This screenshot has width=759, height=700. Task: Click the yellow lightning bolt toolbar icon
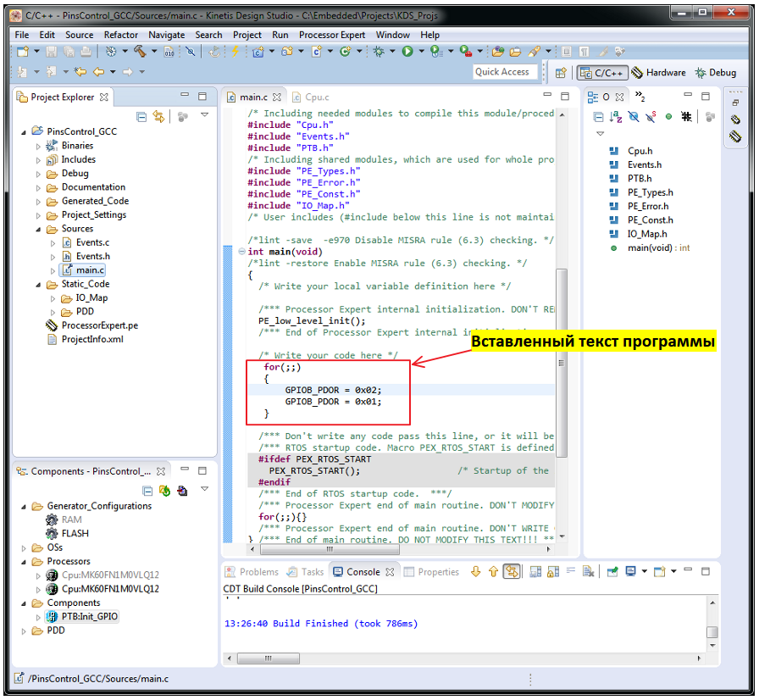[235, 52]
